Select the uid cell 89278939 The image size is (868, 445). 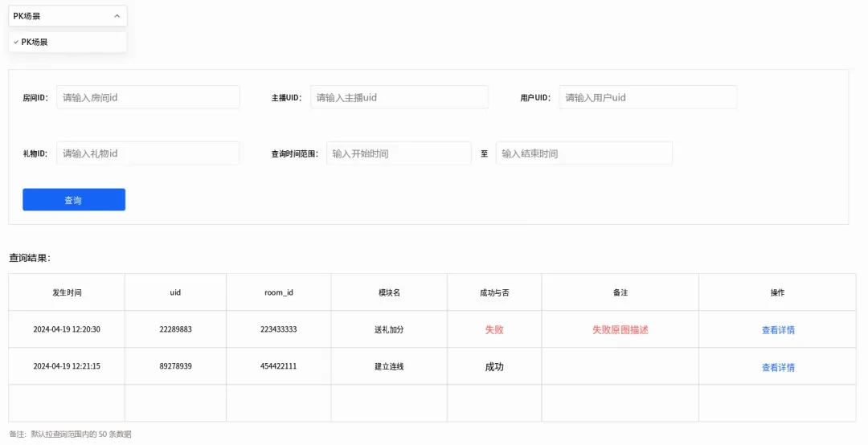[x=175, y=366]
